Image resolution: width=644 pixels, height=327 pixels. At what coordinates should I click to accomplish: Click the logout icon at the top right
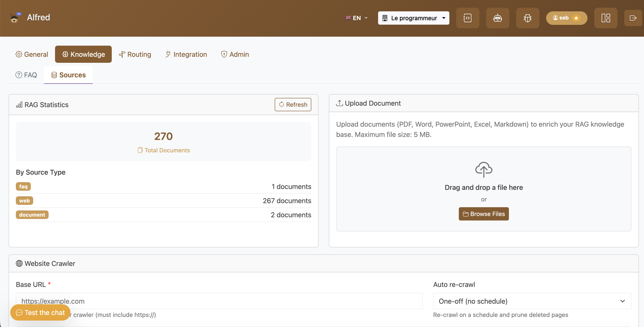coord(633,18)
